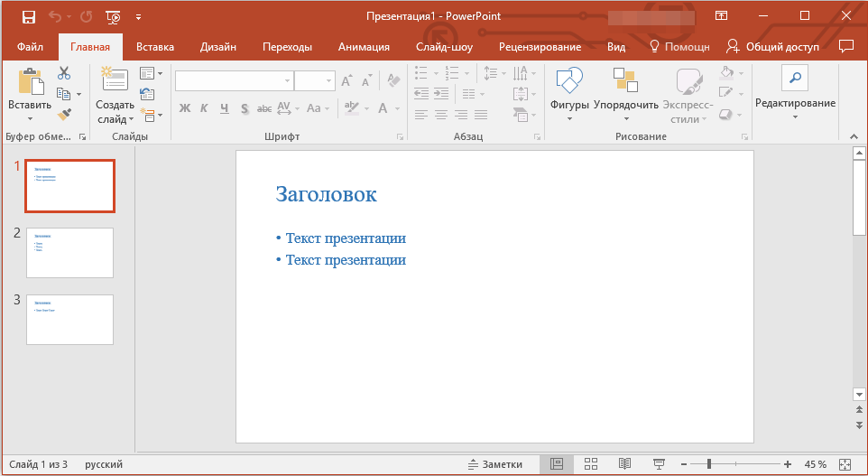Open Экспресс-стили quick styles

[688, 96]
